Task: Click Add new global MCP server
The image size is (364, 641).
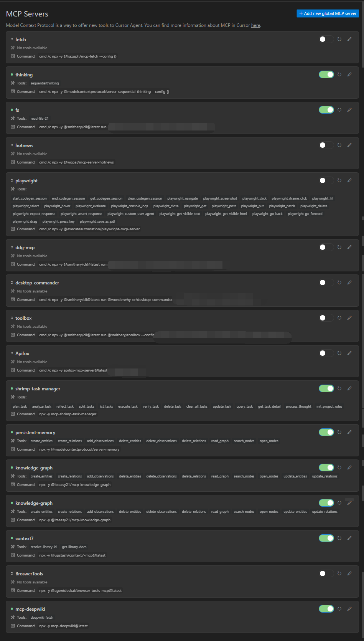Action: pyautogui.click(x=328, y=13)
